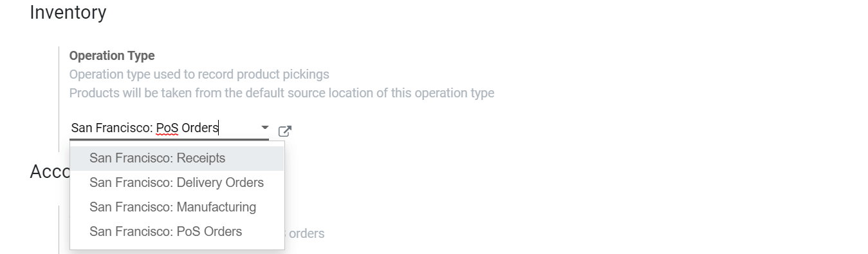
Task: Click the 'orders' text beside the dropdown list
Action: pos(306,233)
